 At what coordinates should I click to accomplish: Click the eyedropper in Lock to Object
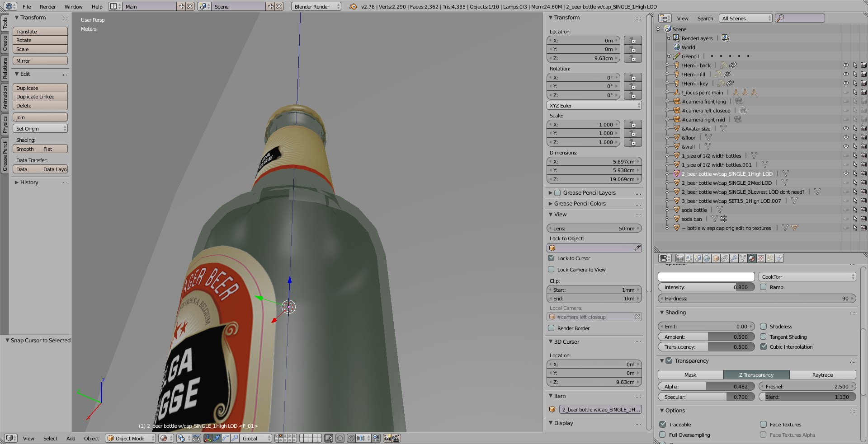pyautogui.click(x=637, y=248)
